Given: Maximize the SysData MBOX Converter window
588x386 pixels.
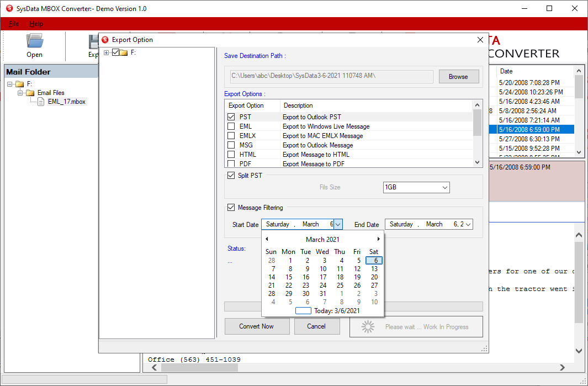Looking at the screenshot, I should (549, 8).
